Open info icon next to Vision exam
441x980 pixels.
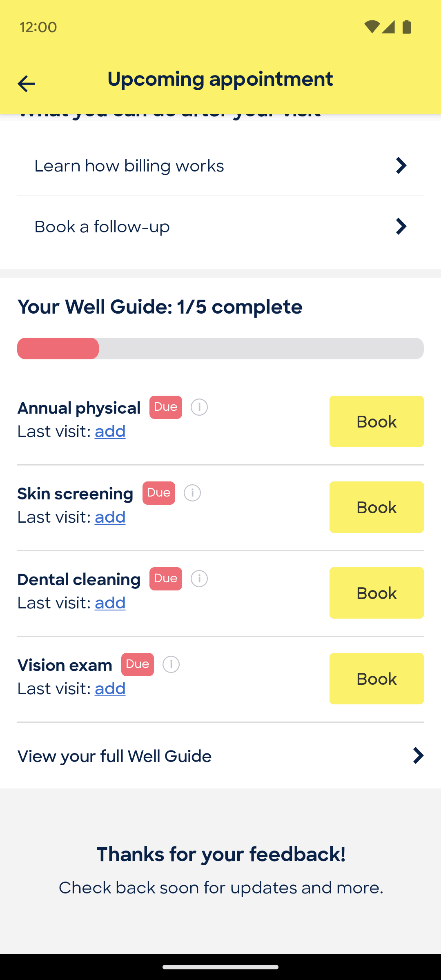[x=171, y=664]
